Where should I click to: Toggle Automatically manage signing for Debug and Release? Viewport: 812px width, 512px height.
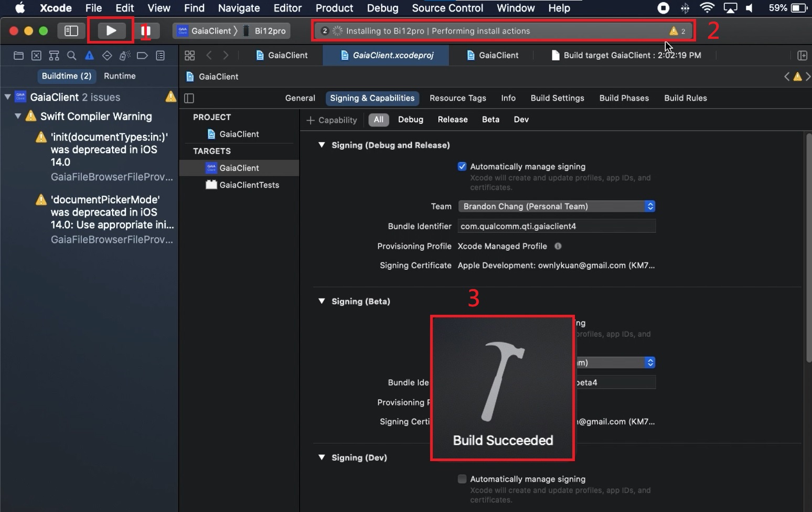coord(462,166)
